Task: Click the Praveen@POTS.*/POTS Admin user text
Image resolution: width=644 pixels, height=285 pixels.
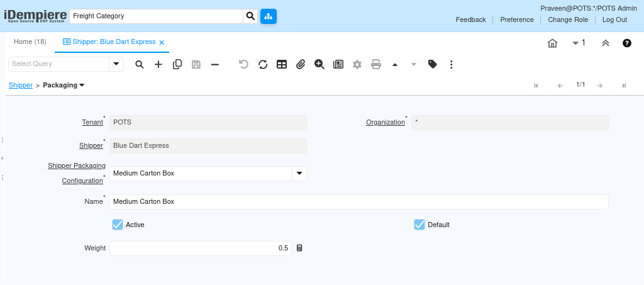Action: tap(589, 8)
